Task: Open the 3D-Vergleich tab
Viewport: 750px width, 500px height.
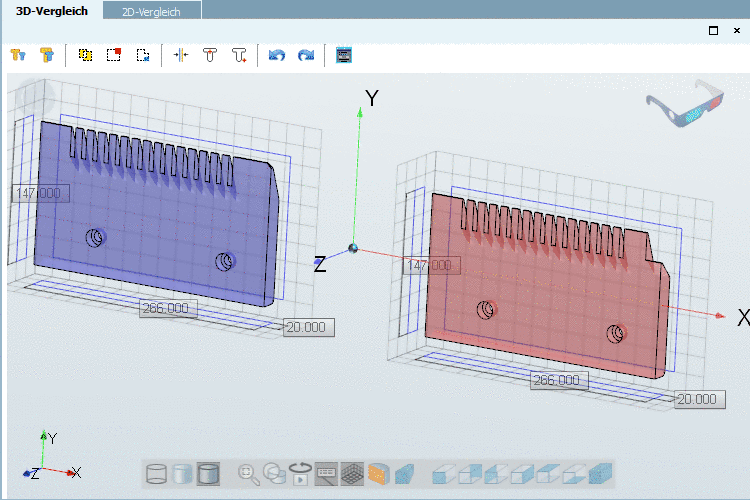Action: [52, 11]
